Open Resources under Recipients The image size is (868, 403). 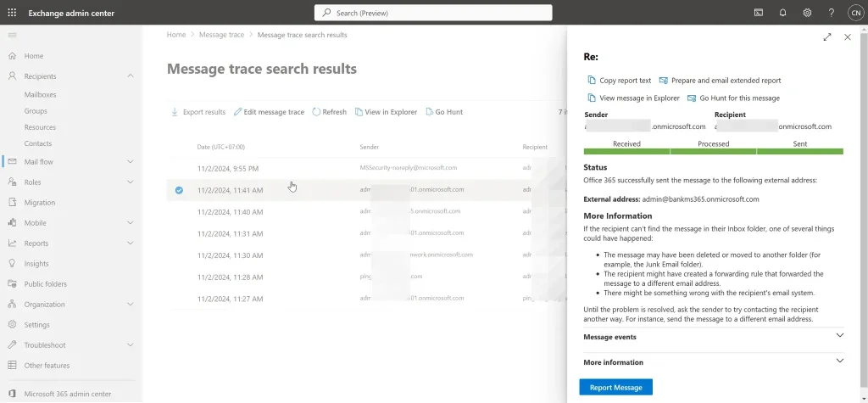click(x=40, y=127)
